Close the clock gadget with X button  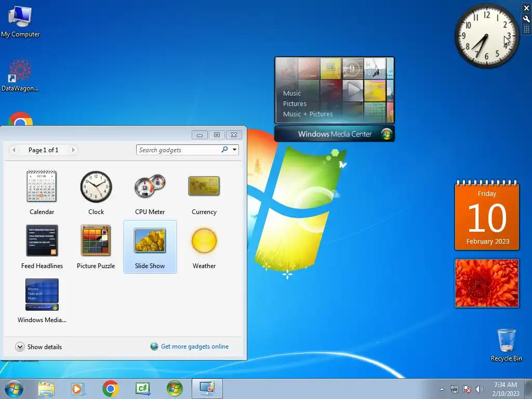click(526, 8)
